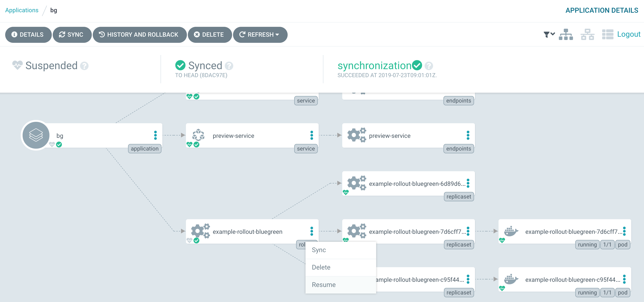This screenshot has height=302, width=644.
Task: Click the Applications breadcrumb link
Action: [x=22, y=10]
